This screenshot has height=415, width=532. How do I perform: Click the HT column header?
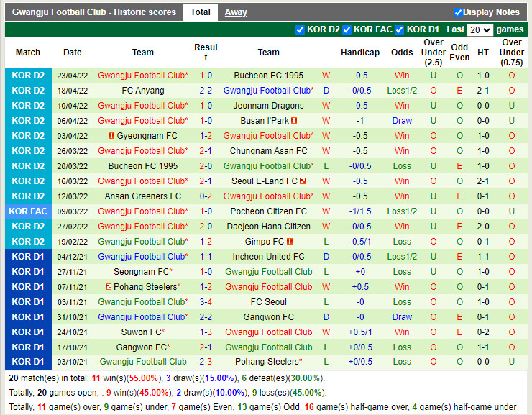click(x=483, y=53)
